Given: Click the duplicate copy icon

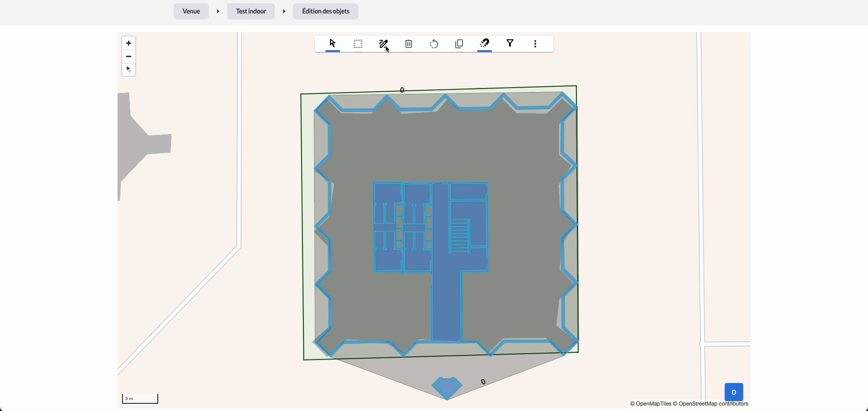Looking at the screenshot, I should pyautogui.click(x=459, y=44).
